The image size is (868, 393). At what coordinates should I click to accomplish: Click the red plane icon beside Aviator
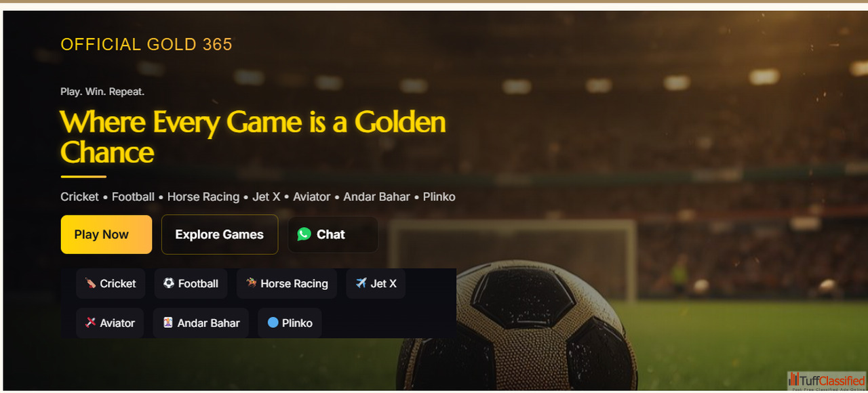point(90,323)
